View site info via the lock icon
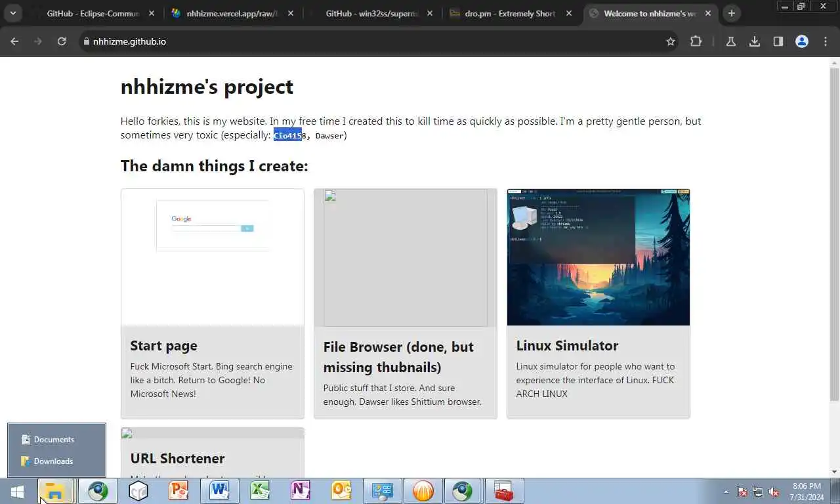The height and width of the screenshot is (504, 840). pyautogui.click(x=85, y=41)
